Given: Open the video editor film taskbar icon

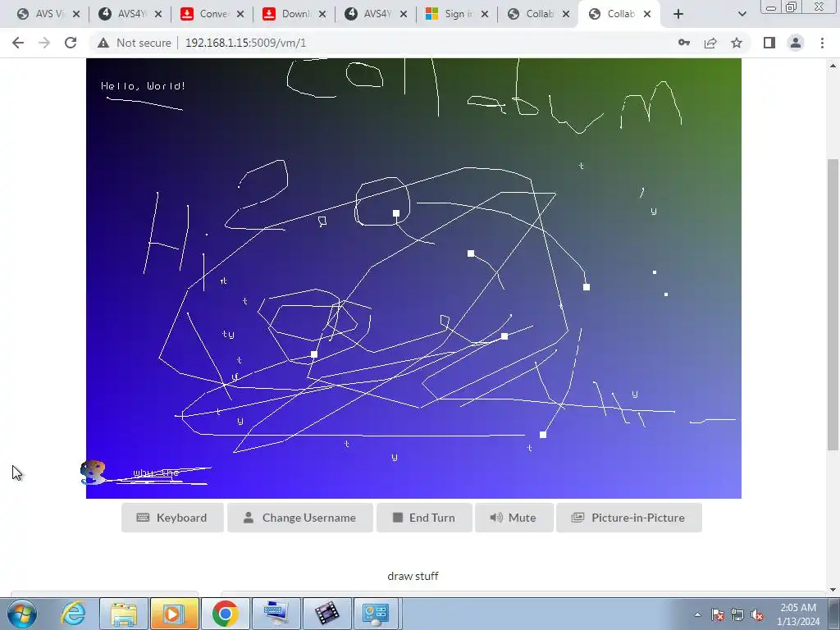Looking at the screenshot, I should click(326, 614).
